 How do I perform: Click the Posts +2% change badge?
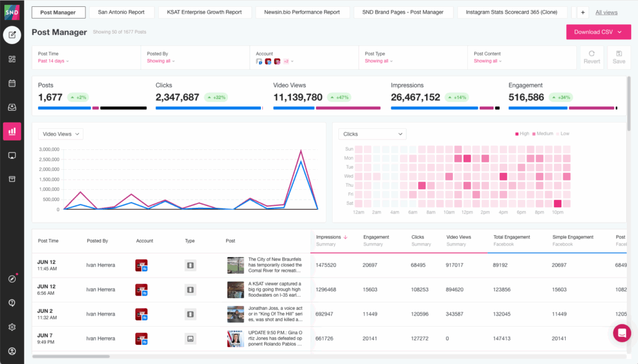78,98
